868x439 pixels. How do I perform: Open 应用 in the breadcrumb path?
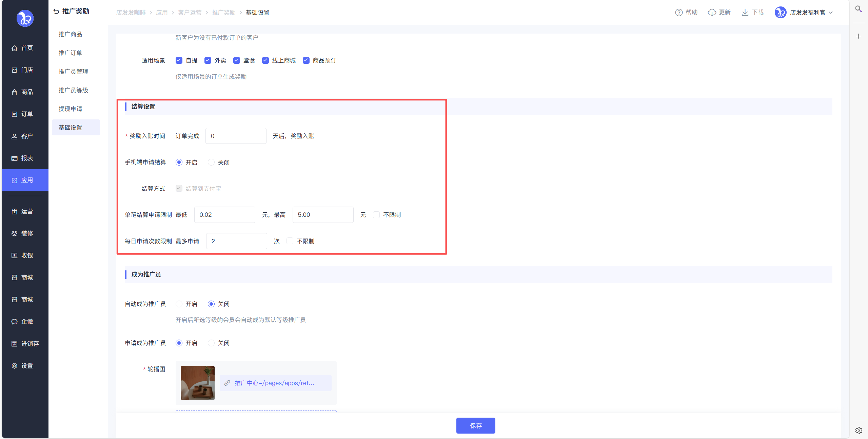[162, 13]
